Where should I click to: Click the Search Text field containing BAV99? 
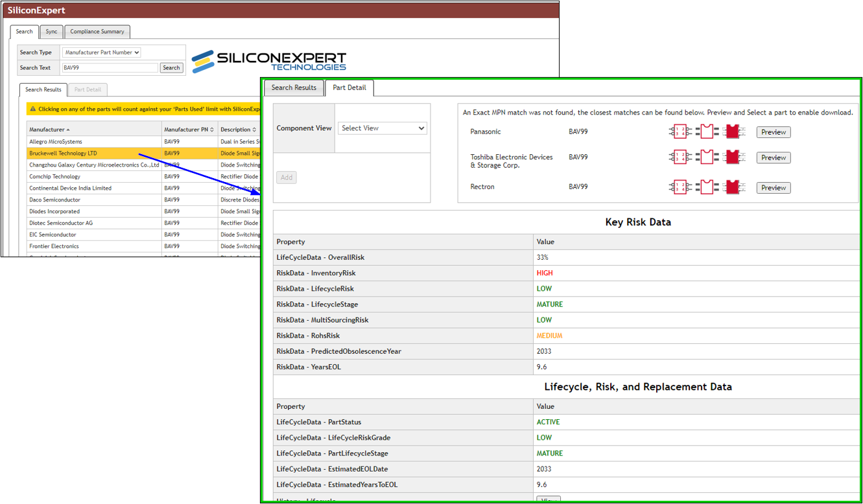pos(110,67)
